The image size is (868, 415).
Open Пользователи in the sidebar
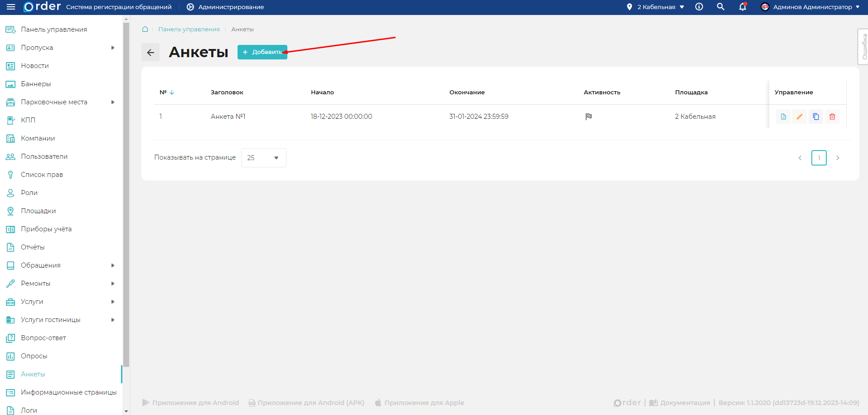click(x=44, y=156)
